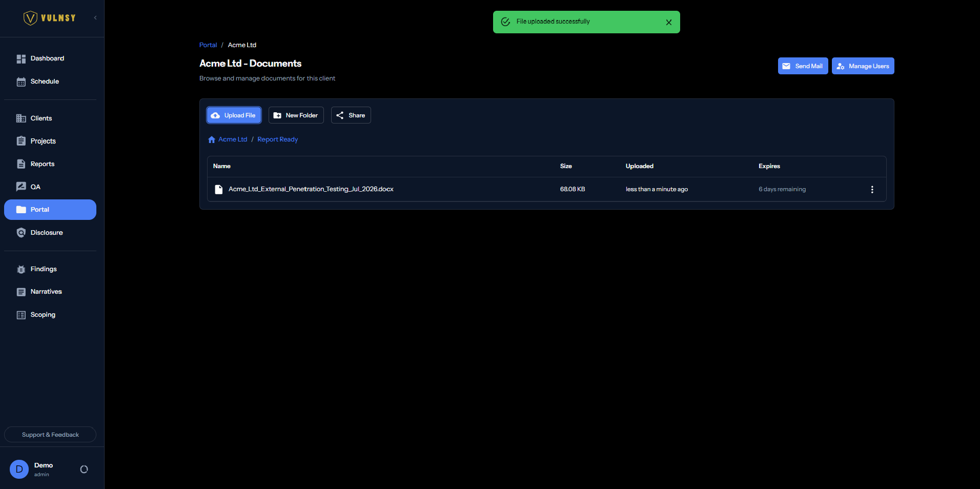Open the Disclosure page
Viewport: 980px width, 489px height.
click(x=50, y=233)
